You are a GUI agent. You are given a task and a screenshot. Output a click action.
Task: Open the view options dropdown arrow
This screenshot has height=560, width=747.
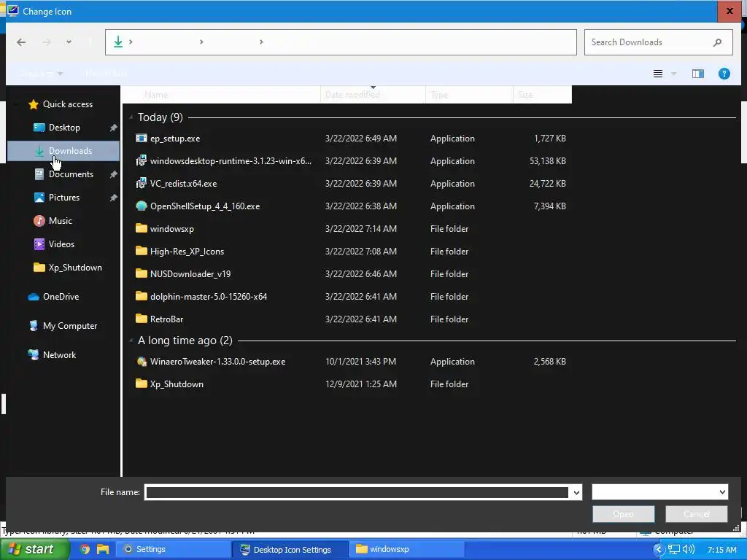(673, 74)
